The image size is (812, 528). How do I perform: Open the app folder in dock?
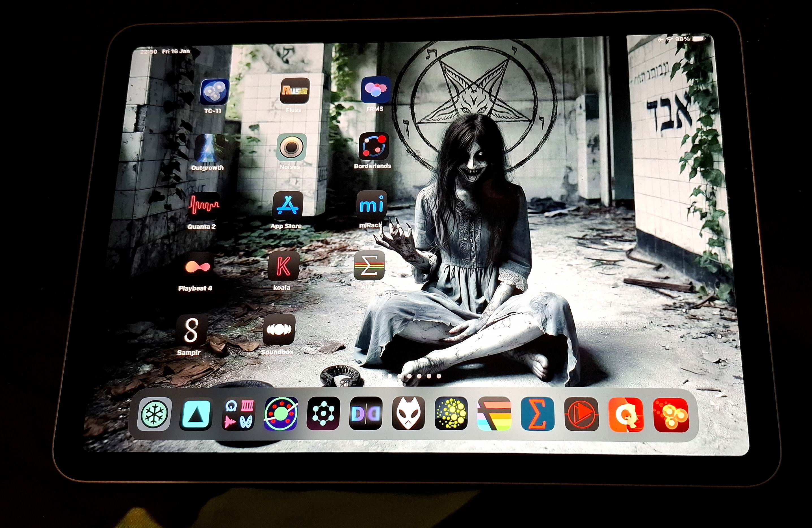pos(239,414)
